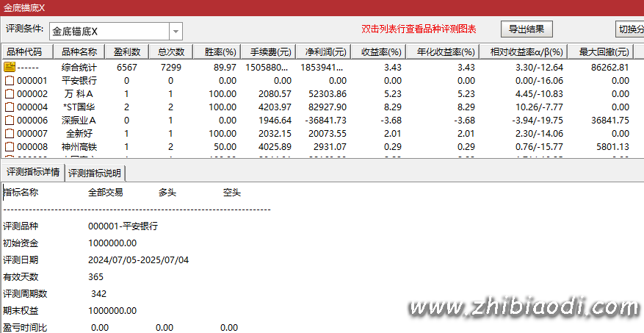The height and width of the screenshot is (333, 644).
Task: Click the 导出结果 button
Action: click(526, 29)
